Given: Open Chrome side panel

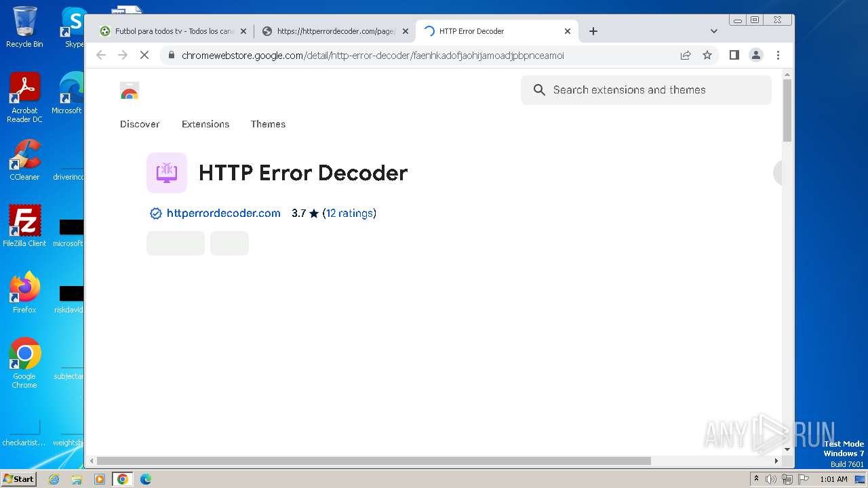Looking at the screenshot, I should pos(734,55).
